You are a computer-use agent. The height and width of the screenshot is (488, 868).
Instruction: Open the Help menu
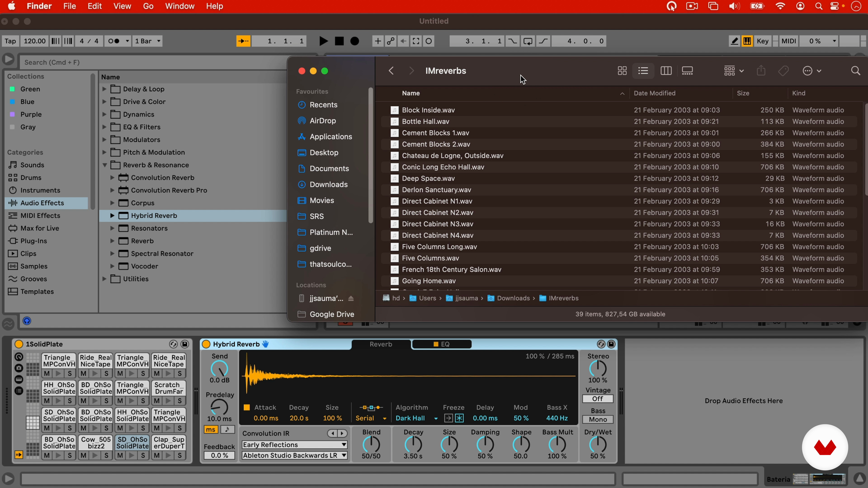(215, 6)
